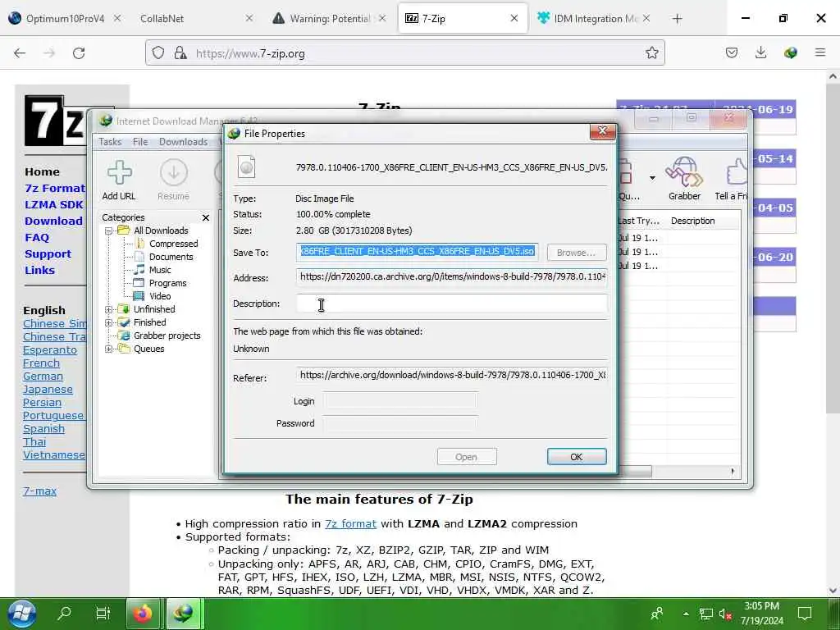Screen dimensions: 840x630
Task: Click the Firefox URL address bar
Action: (405, 53)
